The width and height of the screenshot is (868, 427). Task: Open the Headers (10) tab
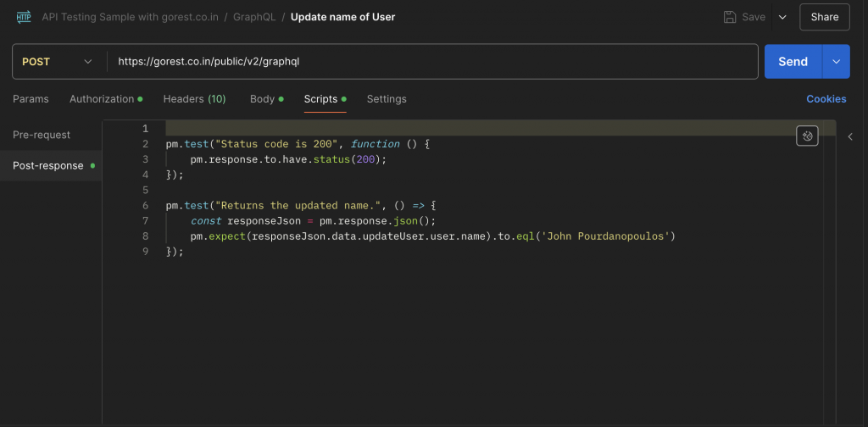pyautogui.click(x=194, y=99)
